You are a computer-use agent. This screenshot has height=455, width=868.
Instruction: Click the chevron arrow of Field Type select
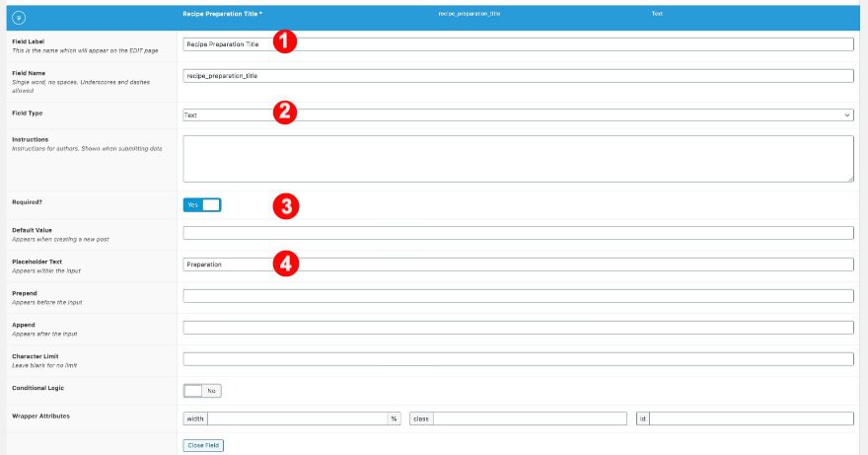847,115
